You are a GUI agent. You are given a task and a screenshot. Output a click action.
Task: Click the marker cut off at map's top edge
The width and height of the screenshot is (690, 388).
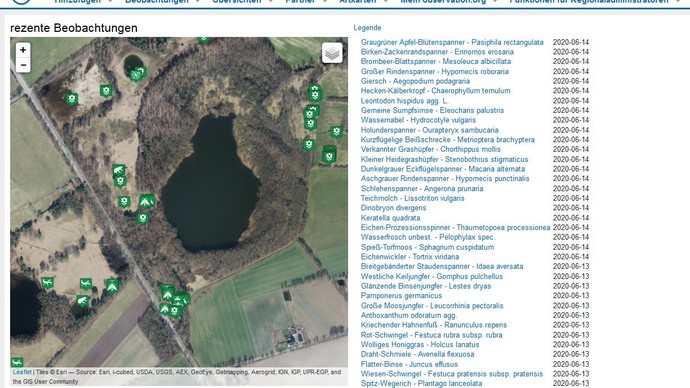(203, 40)
